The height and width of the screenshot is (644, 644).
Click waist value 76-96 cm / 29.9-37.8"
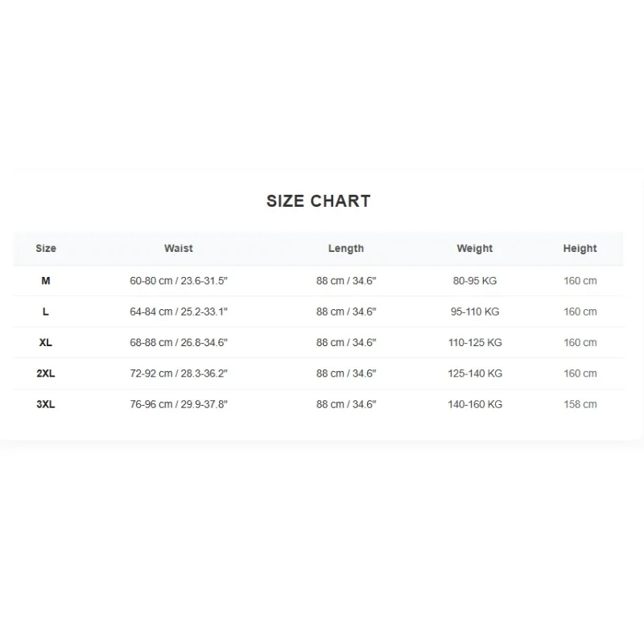point(178,404)
